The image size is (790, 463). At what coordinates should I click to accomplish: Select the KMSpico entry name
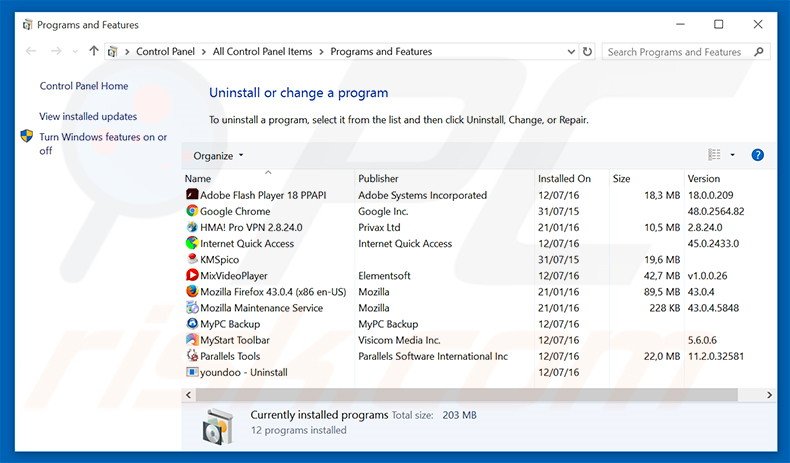pos(220,259)
